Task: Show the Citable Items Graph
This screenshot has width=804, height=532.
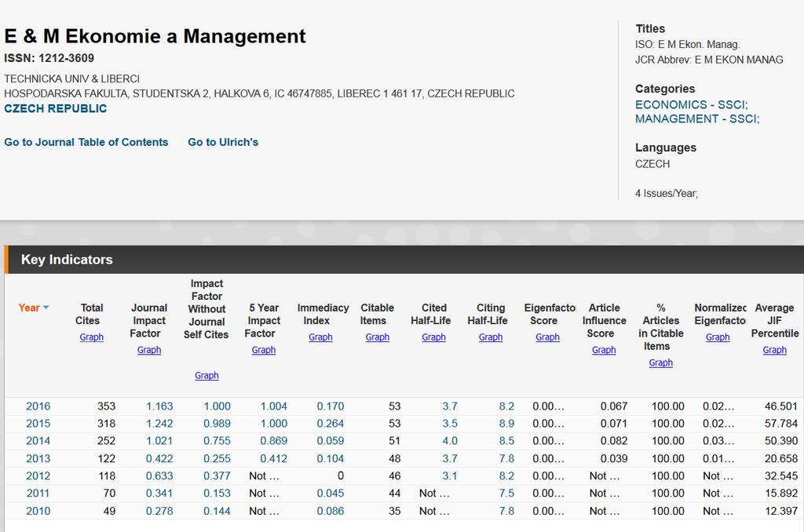Action: coord(378,337)
